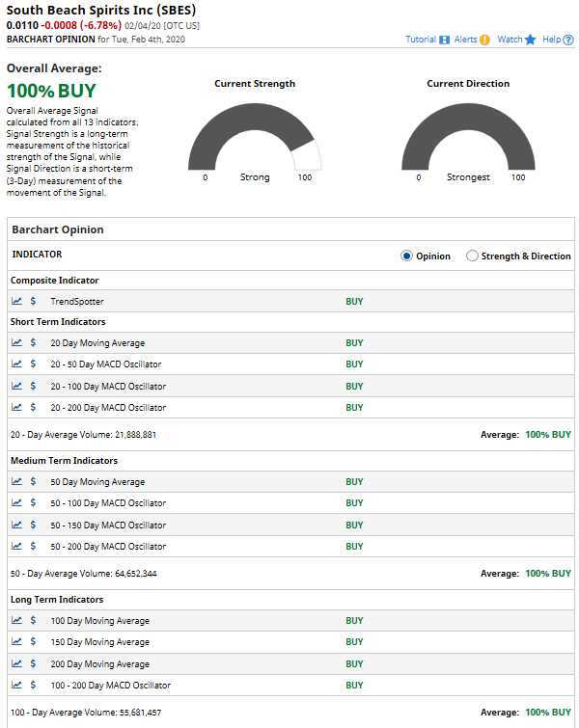Click the -0.0008 (-6.78%) price change
The height and width of the screenshot is (728, 579).
click(81, 25)
